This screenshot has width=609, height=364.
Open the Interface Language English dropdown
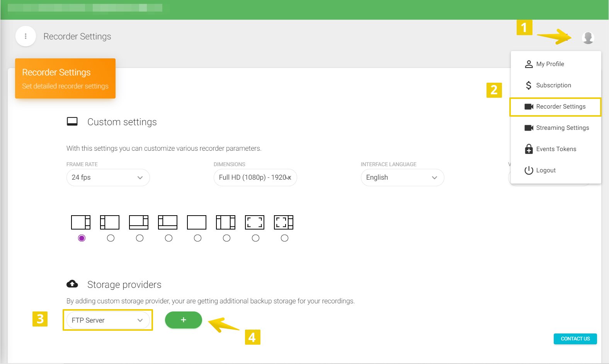coord(402,177)
